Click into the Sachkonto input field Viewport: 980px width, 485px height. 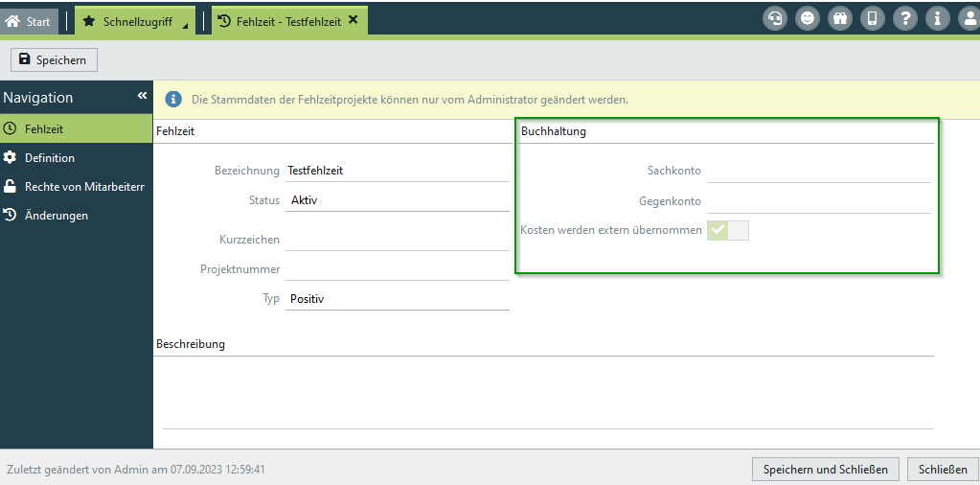pyautogui.click(x=818, y=171)
